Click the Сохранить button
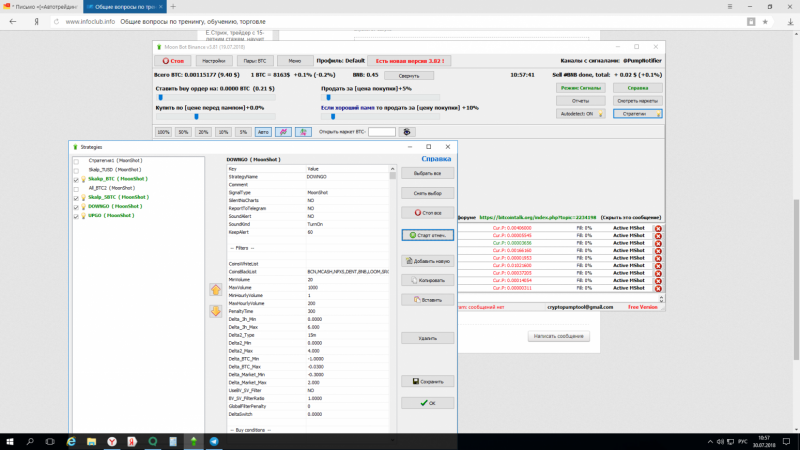This screenshot has height=450, width=800. (428, 382)
